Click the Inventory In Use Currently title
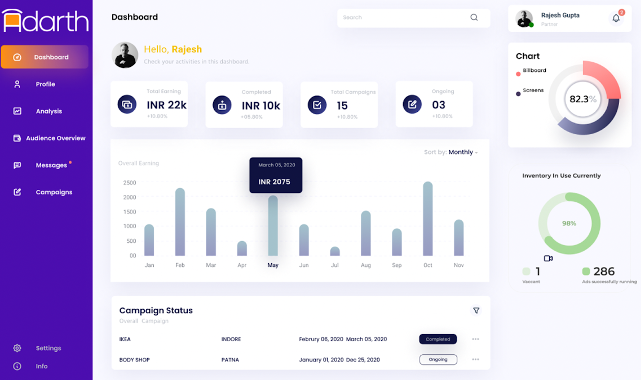Viewport: 642px width, 380px height. pyautogui.click(x=561, y=176)
